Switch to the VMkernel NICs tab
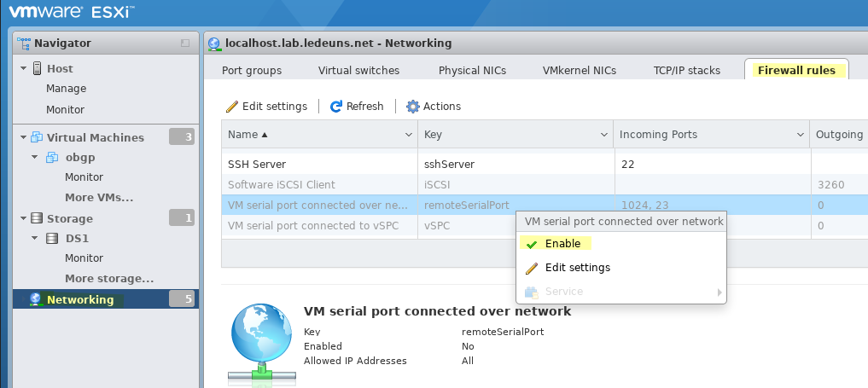Viewport: 868px width, 388px height. pos(579,70)
